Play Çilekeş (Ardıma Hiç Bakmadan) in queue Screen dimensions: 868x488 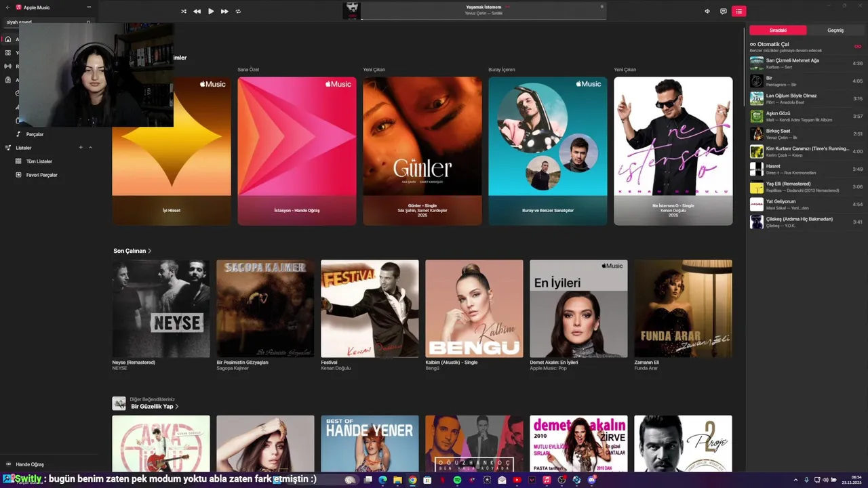[x=806, y=222]
